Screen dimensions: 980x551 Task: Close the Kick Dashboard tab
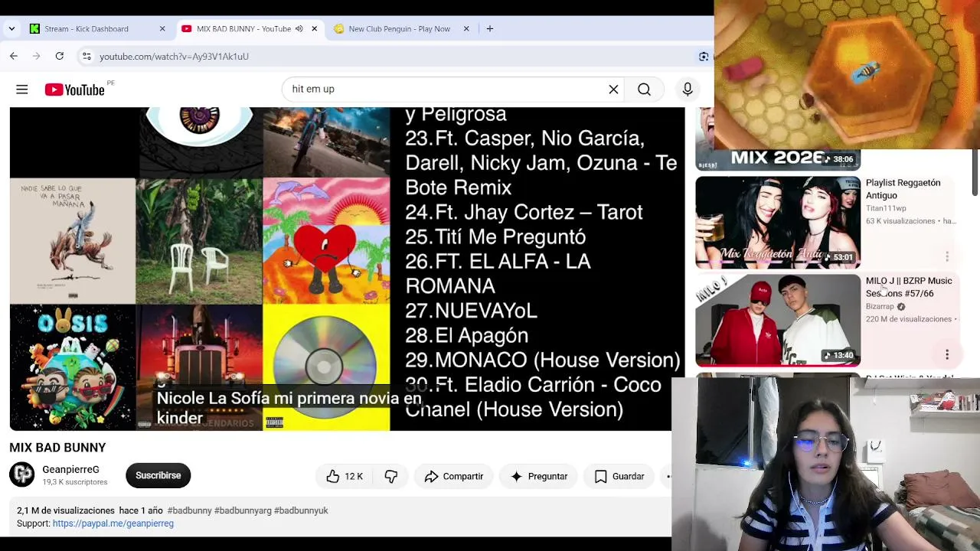162,29
